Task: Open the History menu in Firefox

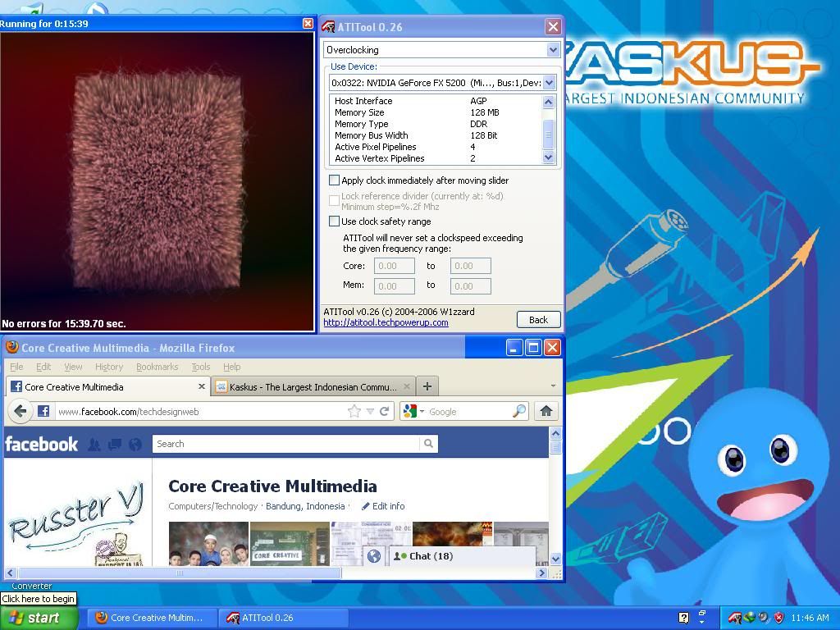Action: click(x=109, y=367)
